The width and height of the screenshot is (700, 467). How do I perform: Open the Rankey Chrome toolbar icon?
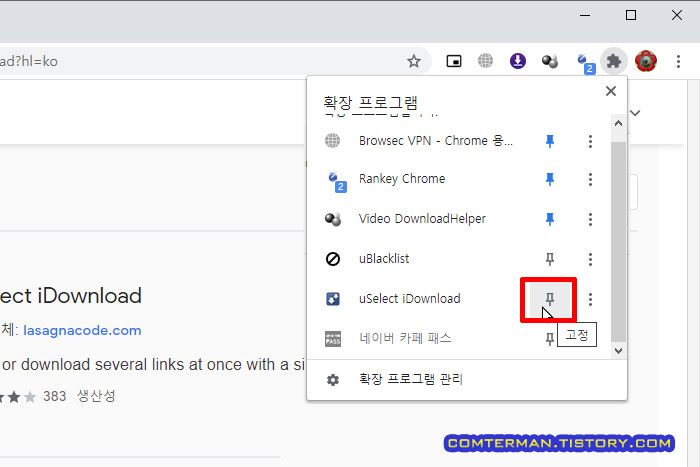click(585, 64)
